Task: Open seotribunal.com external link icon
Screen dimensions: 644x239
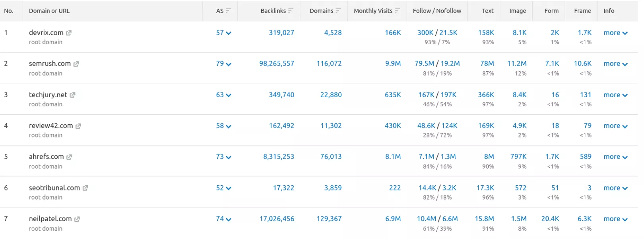Action: pos(85,188)
